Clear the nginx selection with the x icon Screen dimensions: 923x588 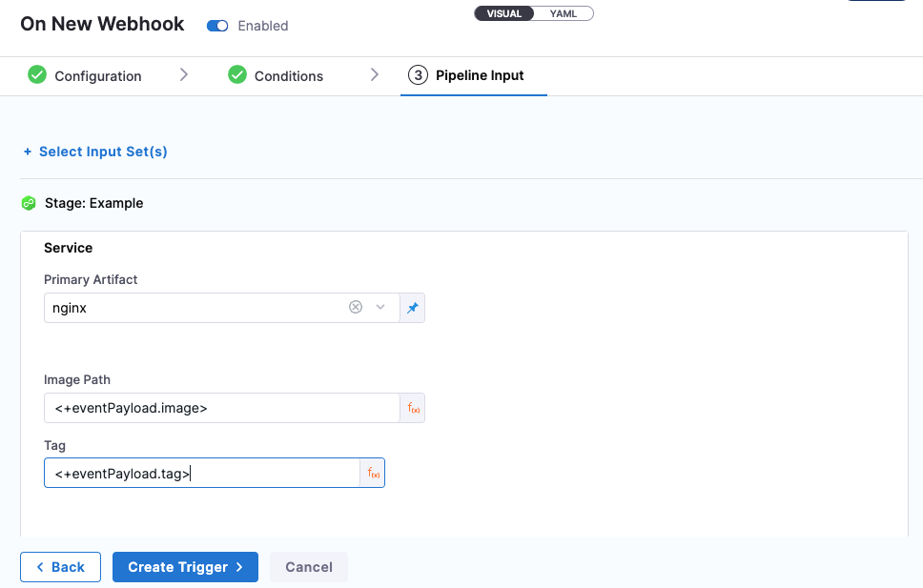pyautogui.click(x=356, y=307)
